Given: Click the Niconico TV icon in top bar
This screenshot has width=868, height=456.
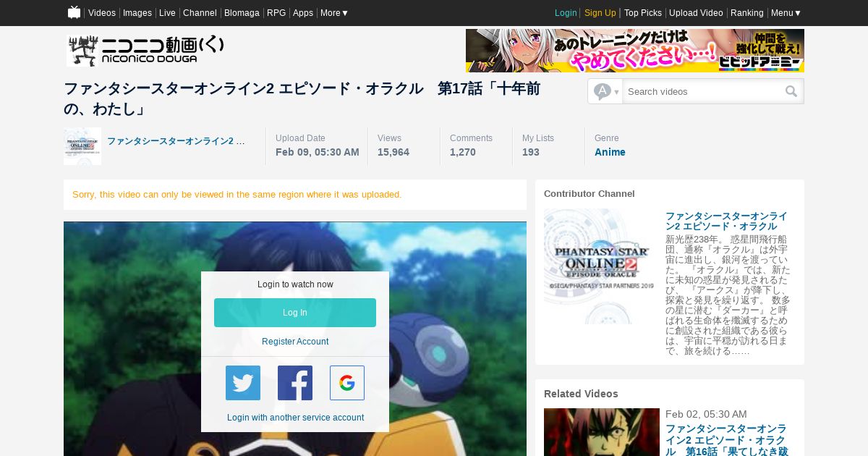Looking at the screenshot, I should click(74, 12).
